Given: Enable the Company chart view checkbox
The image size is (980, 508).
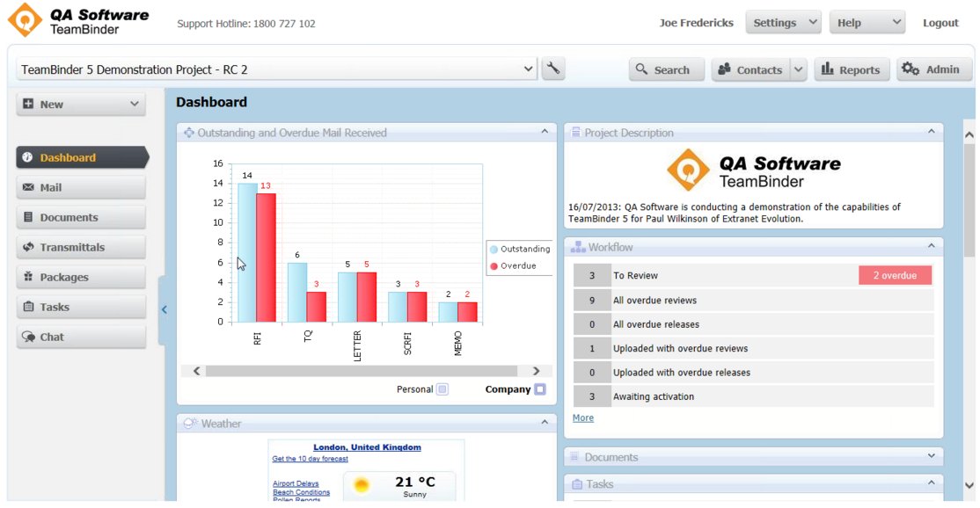Looking at the screenshot, I should (x=541, y=389).
